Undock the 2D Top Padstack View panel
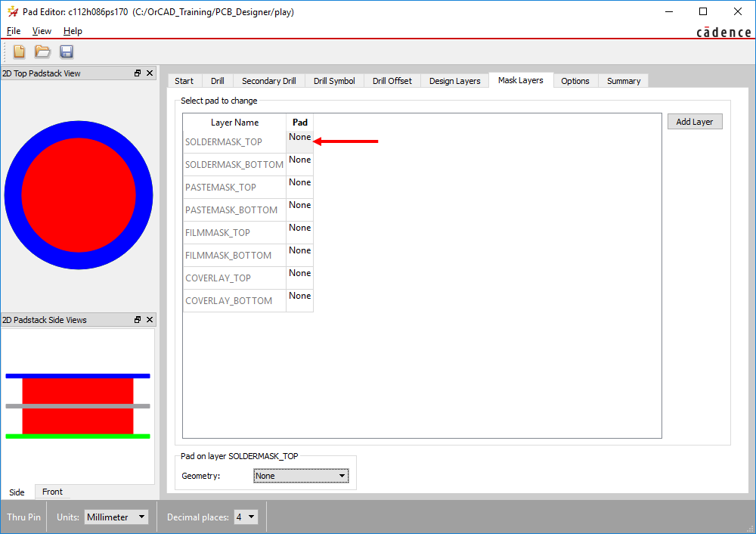 (x=138, y=73)
